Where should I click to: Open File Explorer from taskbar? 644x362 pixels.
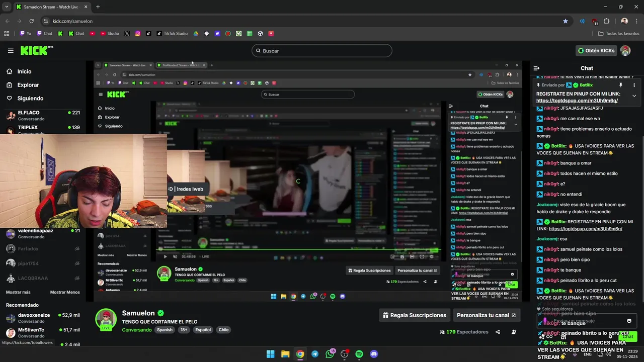tap(285, 354)
